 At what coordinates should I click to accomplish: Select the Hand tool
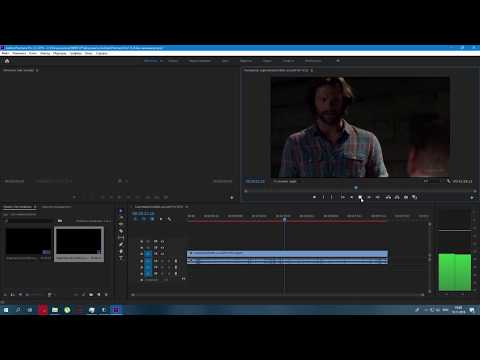coord(121,251)
